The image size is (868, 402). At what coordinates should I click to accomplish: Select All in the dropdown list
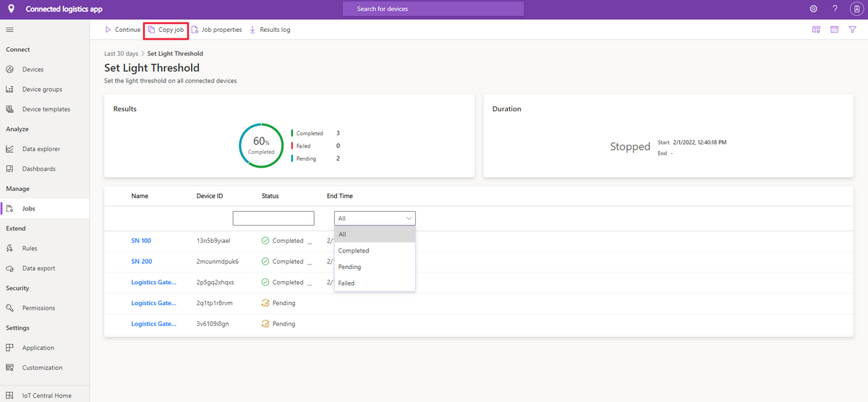[x=375, y=234]
